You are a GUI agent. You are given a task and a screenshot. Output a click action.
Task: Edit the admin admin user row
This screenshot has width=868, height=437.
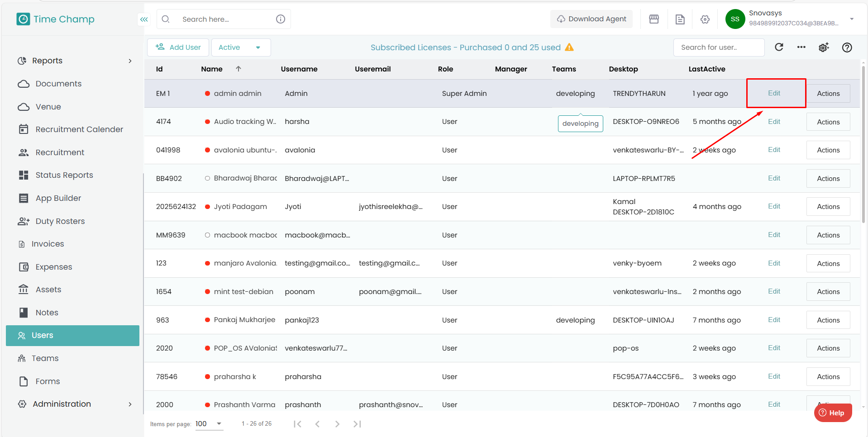coord(774,93)
